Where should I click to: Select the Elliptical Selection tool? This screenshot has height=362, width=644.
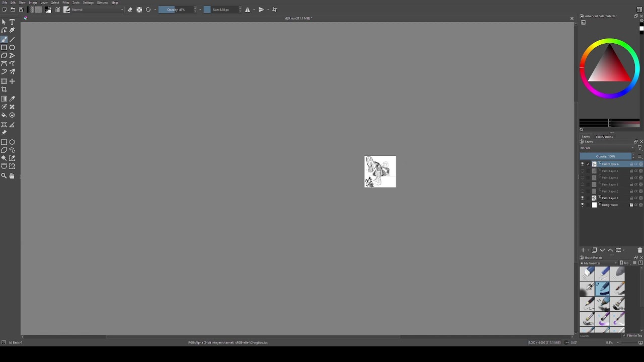[x=12, y=142]
